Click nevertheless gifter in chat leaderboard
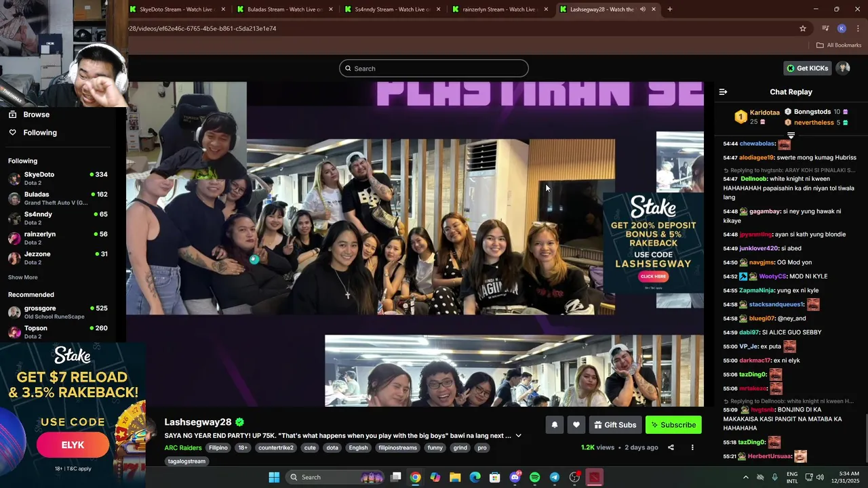The image size is (868, 488). 814,123
